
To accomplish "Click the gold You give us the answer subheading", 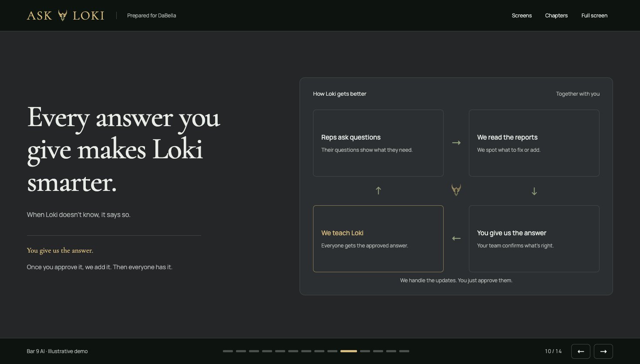I will point(60,250).
